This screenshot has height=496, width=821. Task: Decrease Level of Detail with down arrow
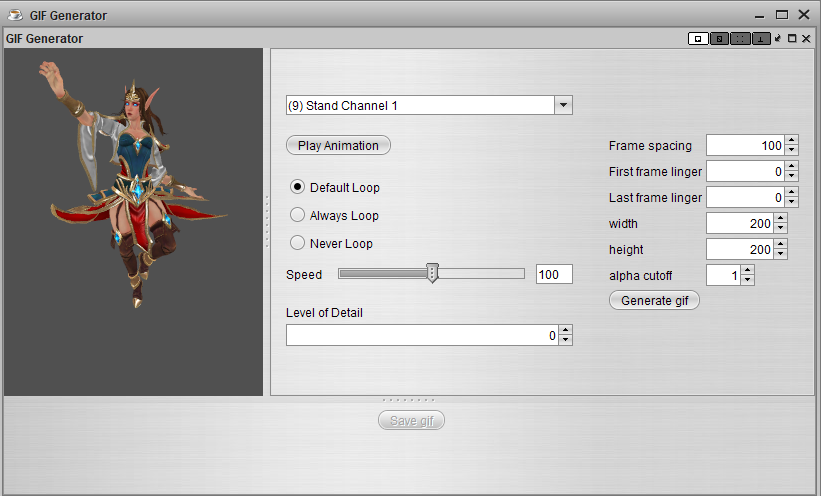565,340
